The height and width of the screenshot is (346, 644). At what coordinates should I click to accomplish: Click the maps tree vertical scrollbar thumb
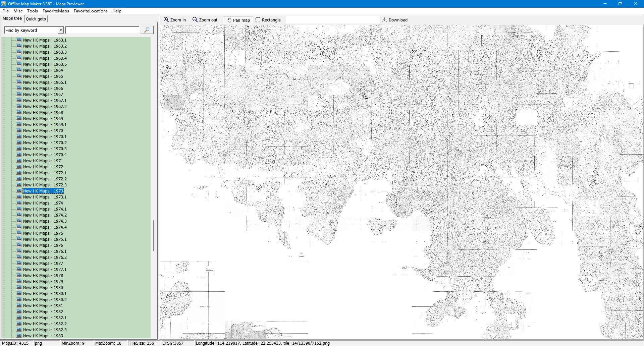pos(154,235)
